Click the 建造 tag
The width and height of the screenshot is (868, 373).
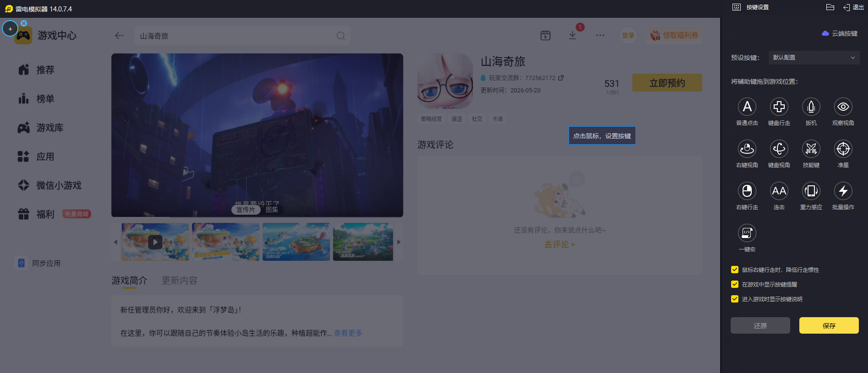[457, 119]
